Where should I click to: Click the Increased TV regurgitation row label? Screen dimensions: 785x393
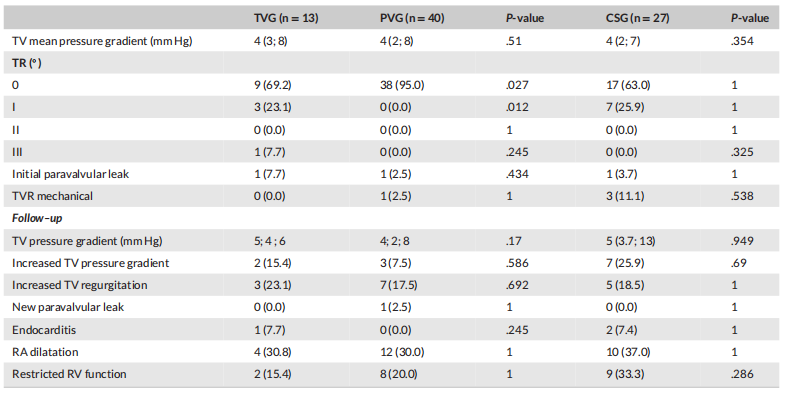[x=80, y=285]
